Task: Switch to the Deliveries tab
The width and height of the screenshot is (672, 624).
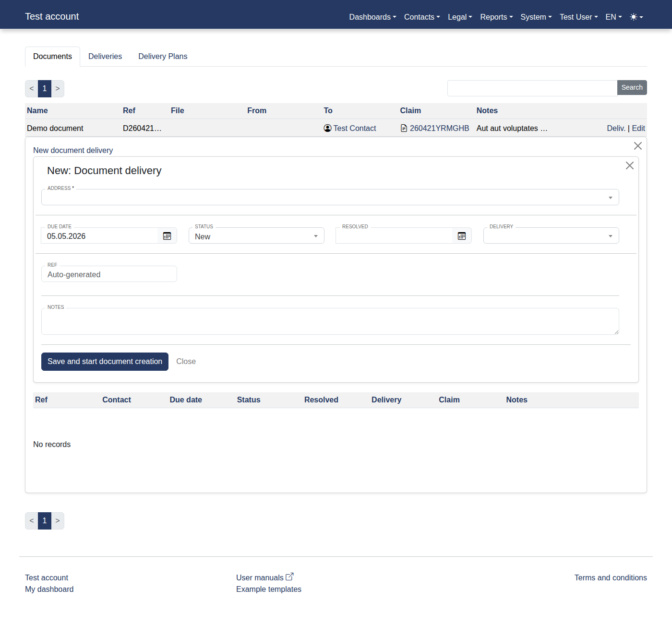Action: click(x=105, y=56)
